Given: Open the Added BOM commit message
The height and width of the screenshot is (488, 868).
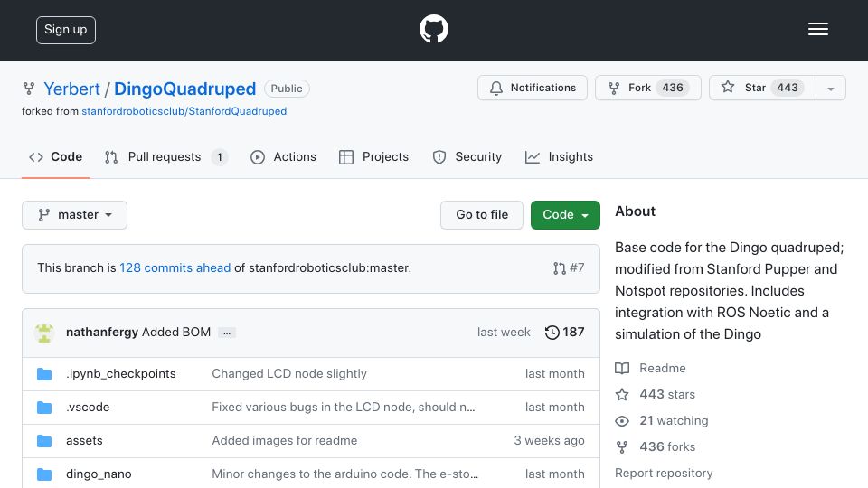Looking at the screenshot, I should click(x=176, y=332).
